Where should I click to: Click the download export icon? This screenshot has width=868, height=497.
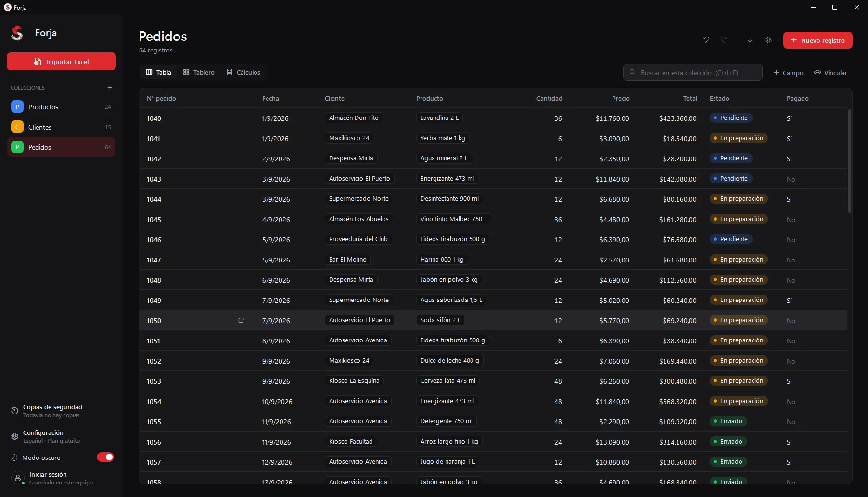tap(750, 40)
